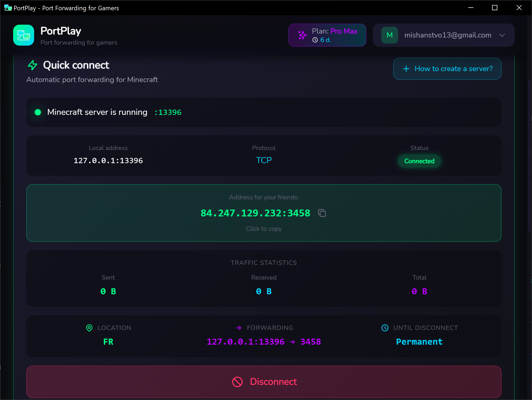Image resolution: width=532 pixels, height=400 pixels.
Task: Click the Sent 0 B value
Action: point(108,291)
